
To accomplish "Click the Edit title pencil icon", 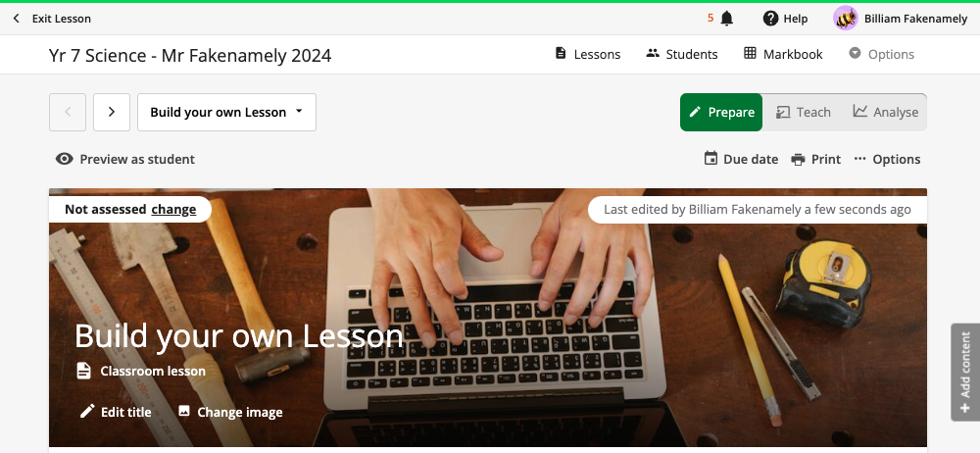I will [x=87, y=411].
